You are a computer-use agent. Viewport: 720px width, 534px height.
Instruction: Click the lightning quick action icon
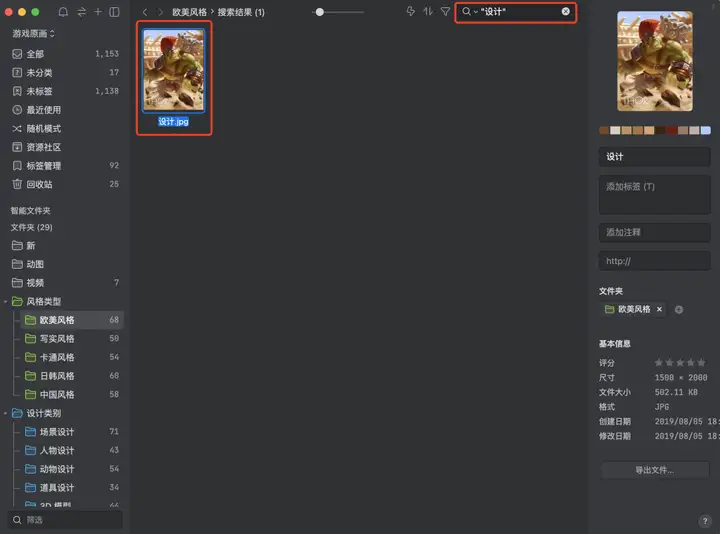[x=411, y=11]
